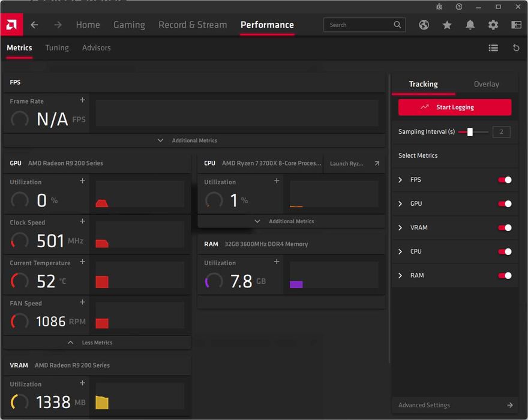Open the bug report icon
The width and height of the screenshot is (528, 420).
tap(439, 7)
